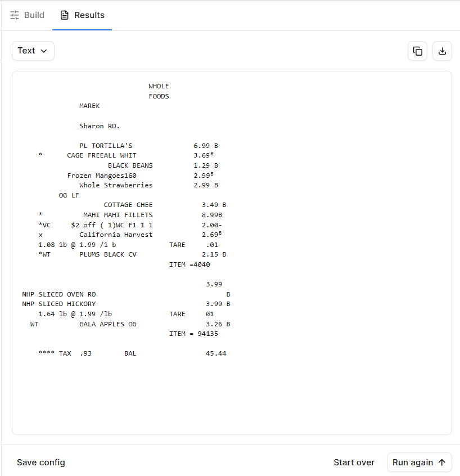Click the WHOLE heading text
The width and height of the screenshot is (460, 476).
(159, 86)
